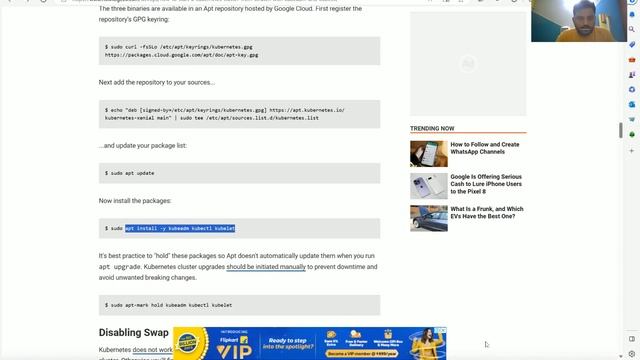Follow the 'does not work' link
This screenshot has width=640, height=360.
click(152, 350)
